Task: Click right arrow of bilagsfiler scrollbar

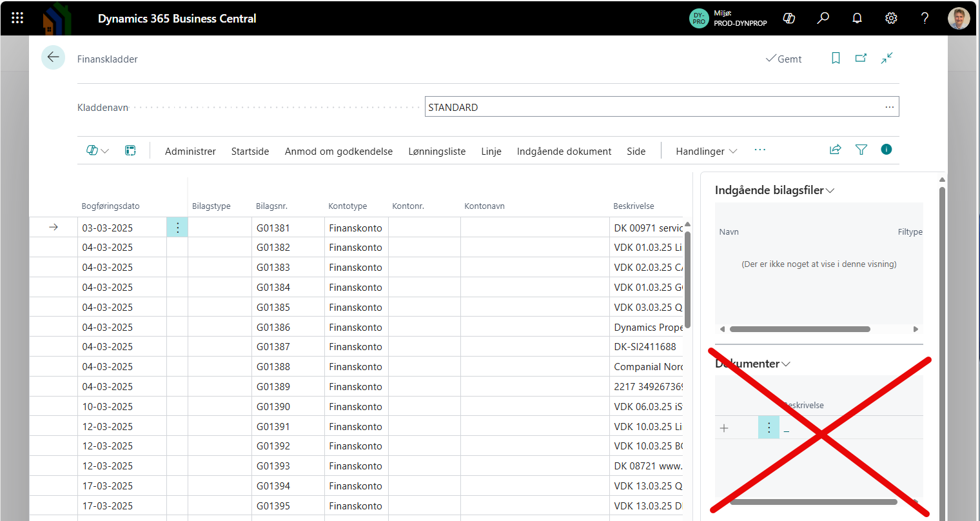Action: 916,329
